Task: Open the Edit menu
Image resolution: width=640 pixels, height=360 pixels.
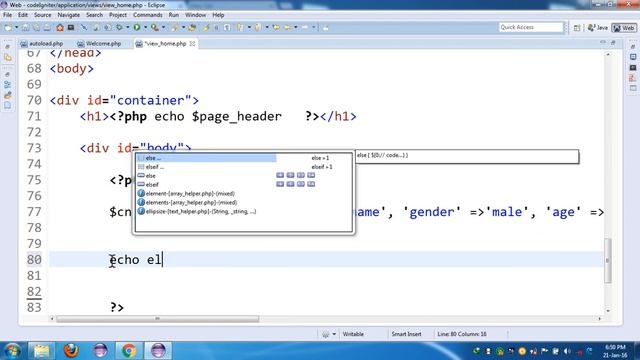Action: [23, 15]
